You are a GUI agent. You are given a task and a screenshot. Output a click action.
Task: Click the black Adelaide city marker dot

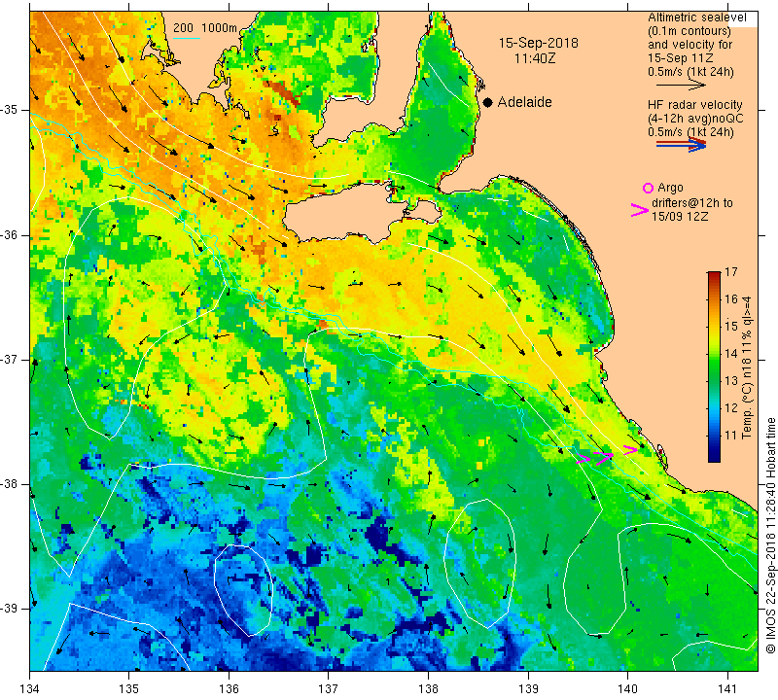488,102
